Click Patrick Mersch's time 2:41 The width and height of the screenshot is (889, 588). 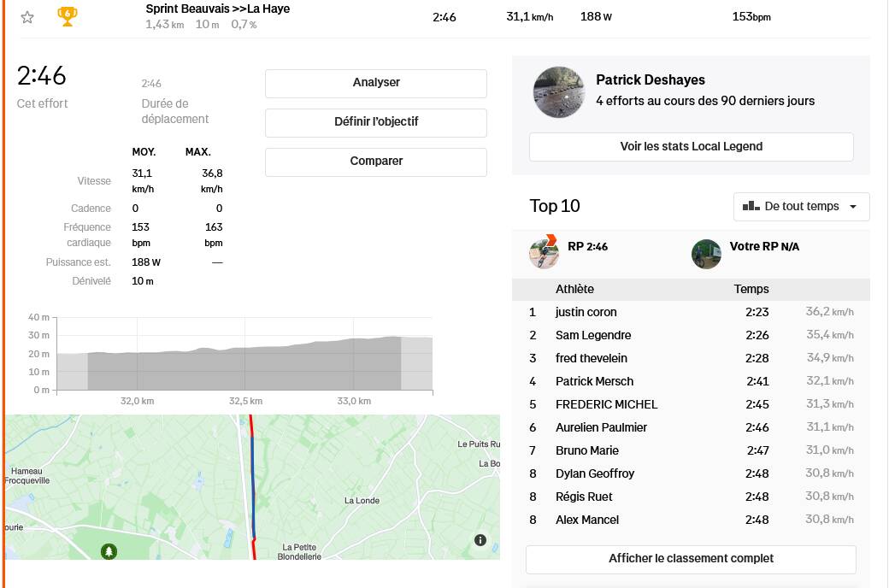pyautogui.click(x=757, y=382)
